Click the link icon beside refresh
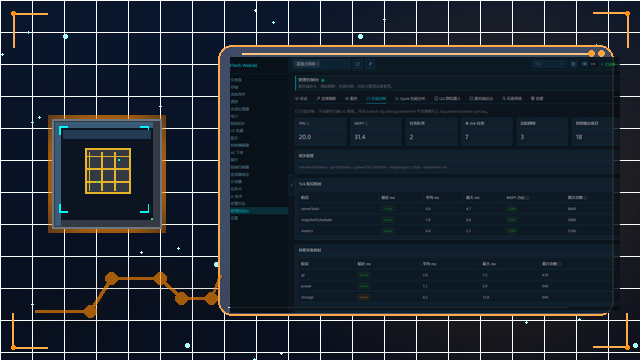Viewport: 640px width, 360px height. coord(370,64)
